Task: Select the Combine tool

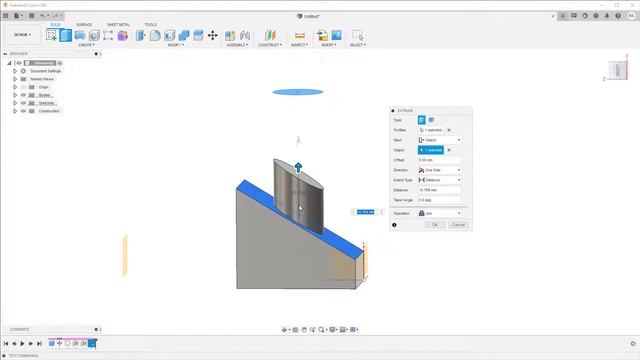Action: coord(184,36)
